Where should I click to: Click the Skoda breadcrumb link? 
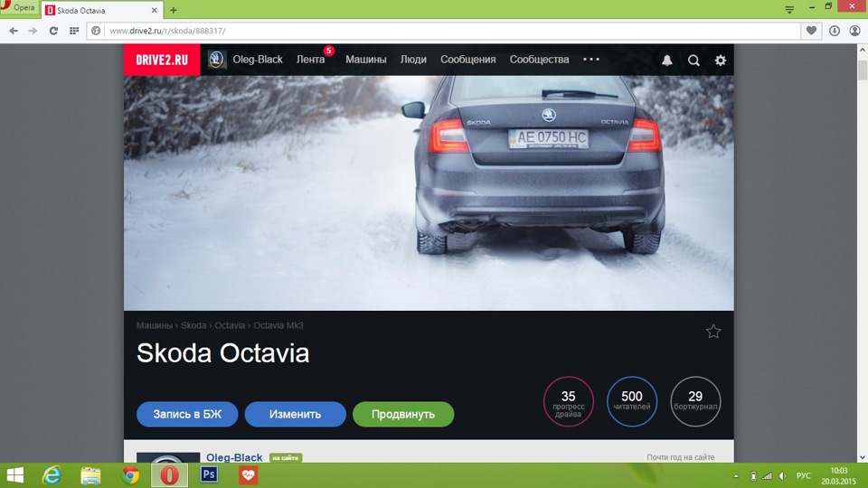[x=193, y=325]
